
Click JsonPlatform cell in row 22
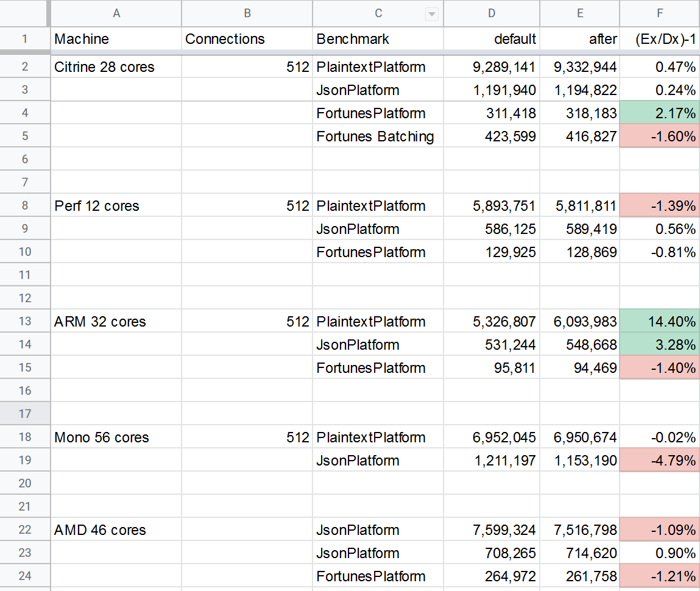[378, 529]
